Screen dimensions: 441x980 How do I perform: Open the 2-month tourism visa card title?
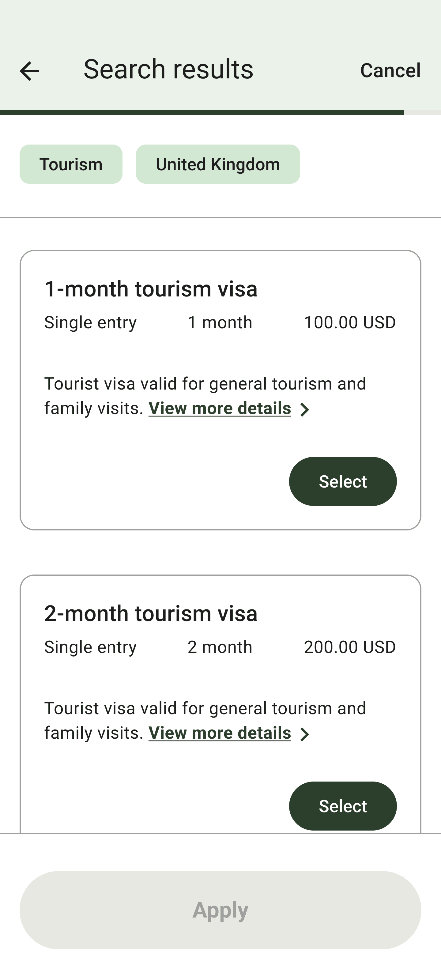point(151,613)
